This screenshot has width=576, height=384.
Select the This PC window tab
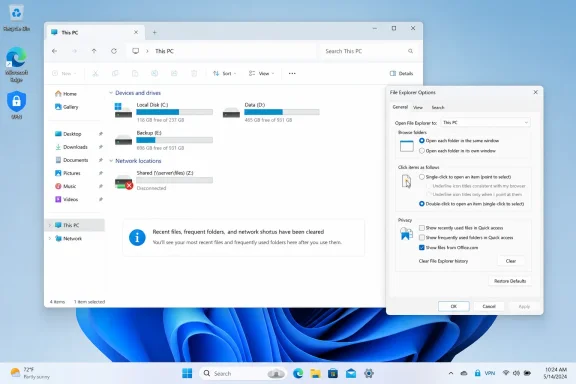click(95, 32)
